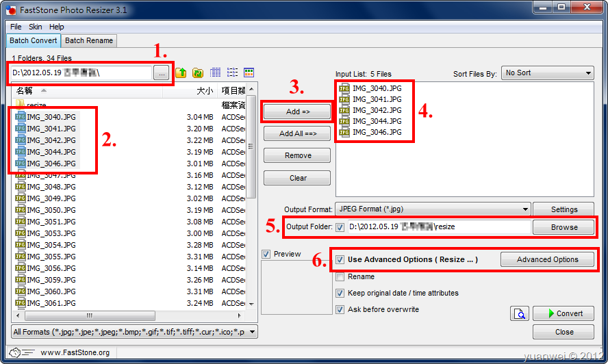This screenshot has height=364, width=608.
Task: Switch file list to details view
Action: pyautogui.click(x=215, y=73)
